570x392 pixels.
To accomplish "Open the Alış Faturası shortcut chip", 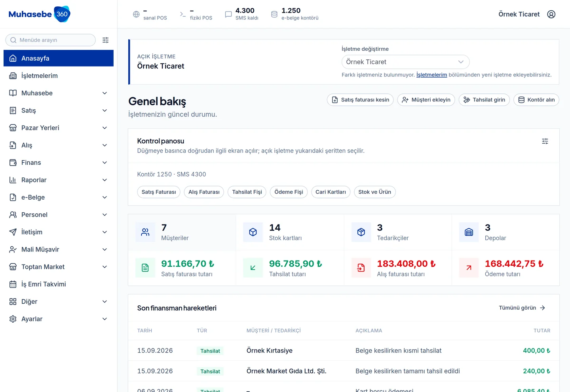I will (204, 192).
